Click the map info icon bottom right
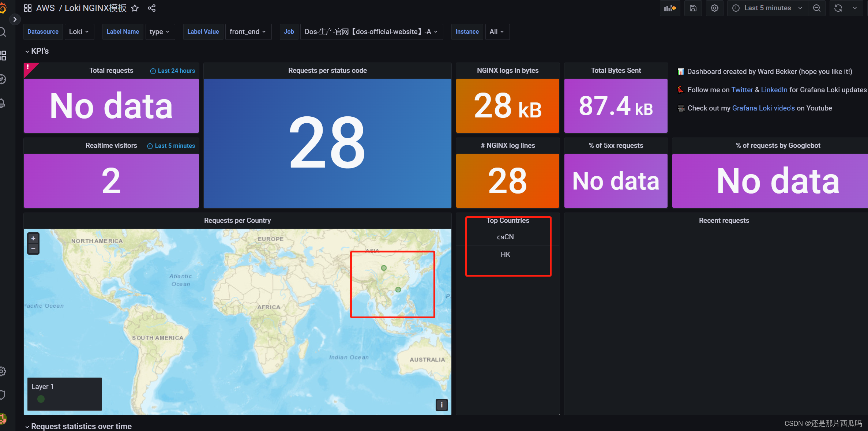Viewport: 868px width, 431px height. 442,404
